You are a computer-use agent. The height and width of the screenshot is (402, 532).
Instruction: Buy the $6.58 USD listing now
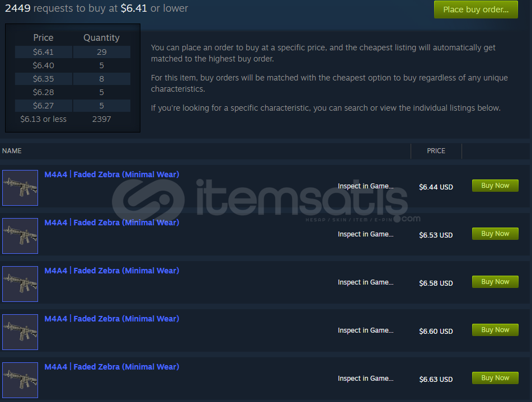[495, 282]
